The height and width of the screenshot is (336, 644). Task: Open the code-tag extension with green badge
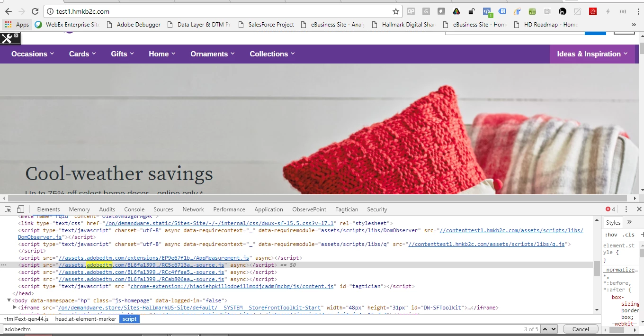[487, 11]
